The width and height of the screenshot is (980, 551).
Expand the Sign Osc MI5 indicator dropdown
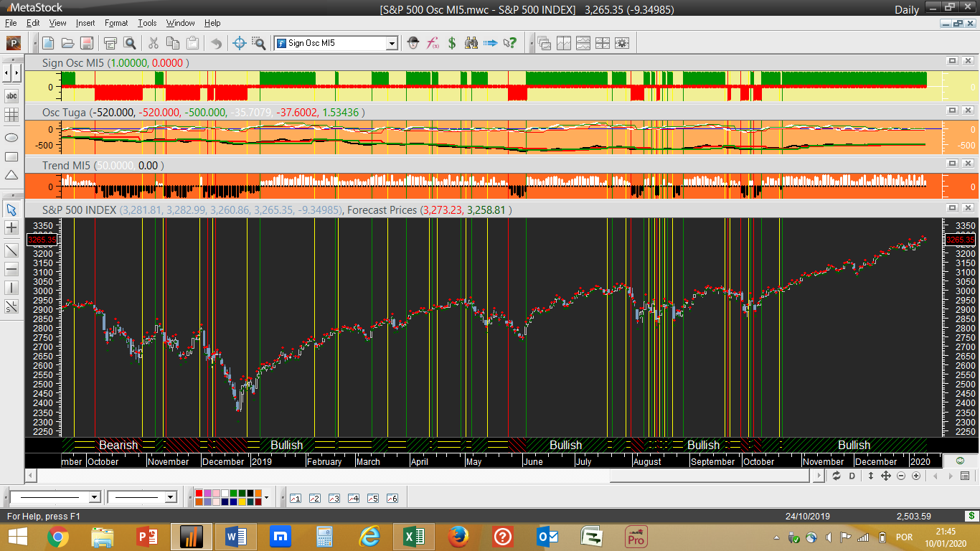[x=392, y=43]
